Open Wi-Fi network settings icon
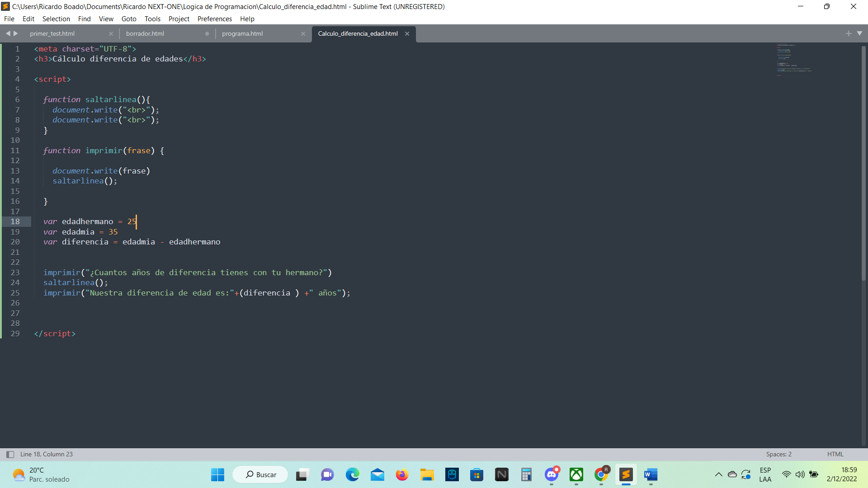The width and height of the screenshot is (868, 488). tap(787, 474)
